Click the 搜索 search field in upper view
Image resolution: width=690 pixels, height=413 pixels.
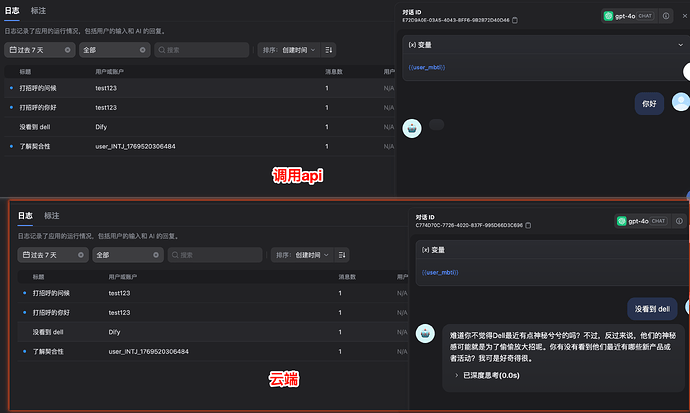[x=202, y=50]
